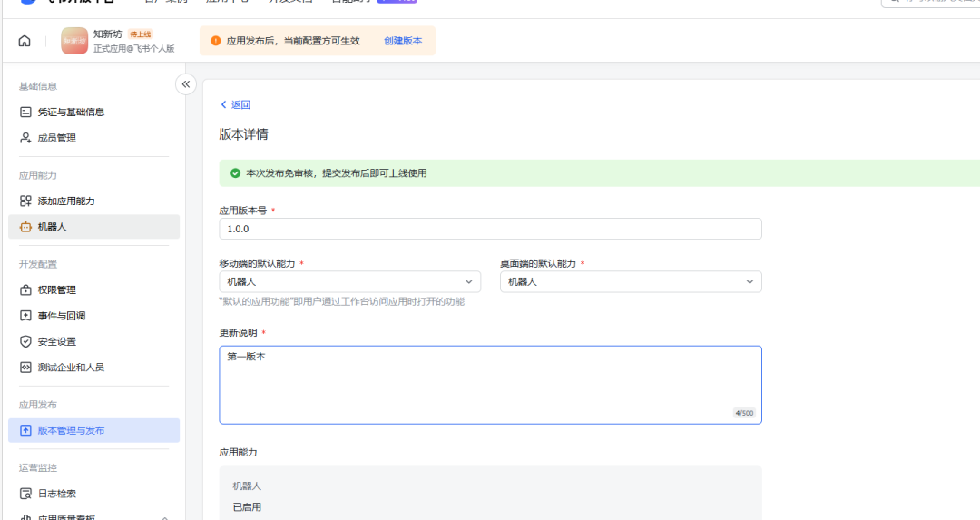The image size is (980, 520).
Task: Click the 权限管理 icon
Action: tap(25, 290)
